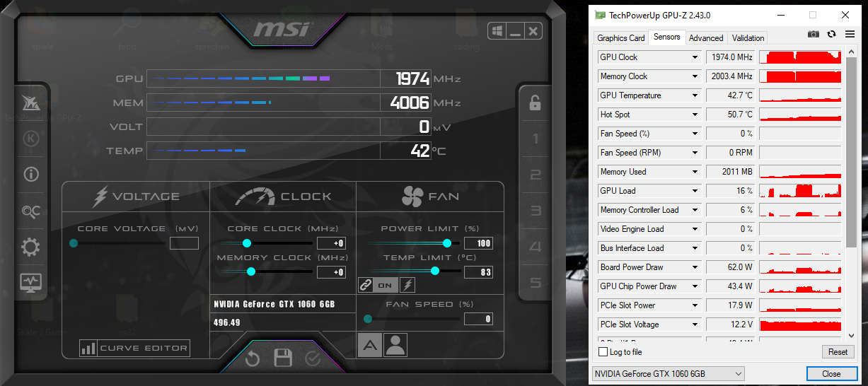Click the Temp Limit slider handle
868x386 pixels.
[435, 271]
